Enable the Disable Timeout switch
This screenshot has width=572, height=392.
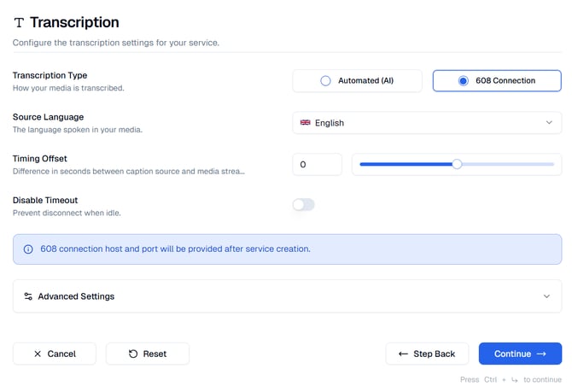(303, 204)
